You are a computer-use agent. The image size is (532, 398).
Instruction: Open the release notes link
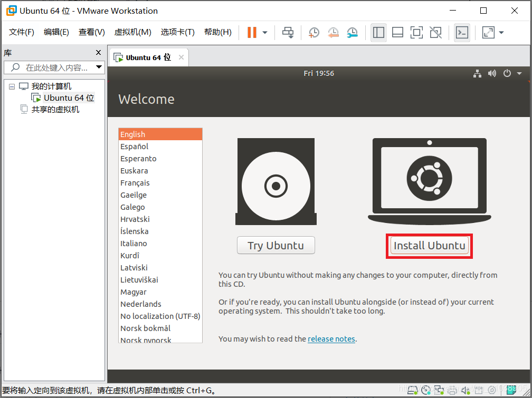(331, 339)
